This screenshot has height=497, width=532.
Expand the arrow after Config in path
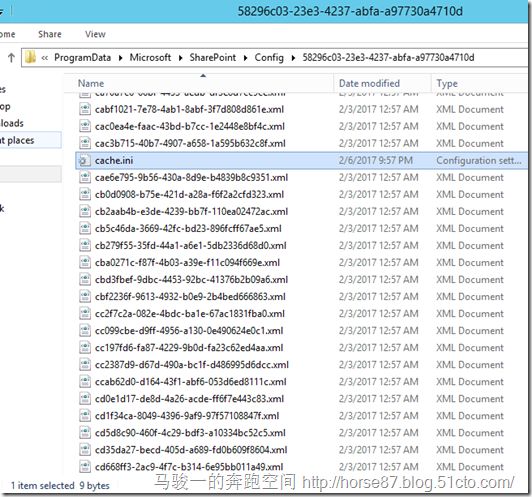click(293, 58)
